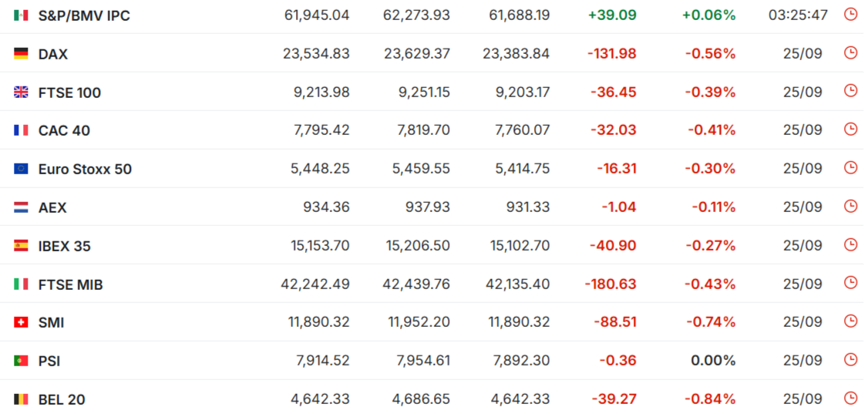Screen dimensions: 868x414
Task: Open Euro Stoxx 50 index details
Action: tap(86, 169)
